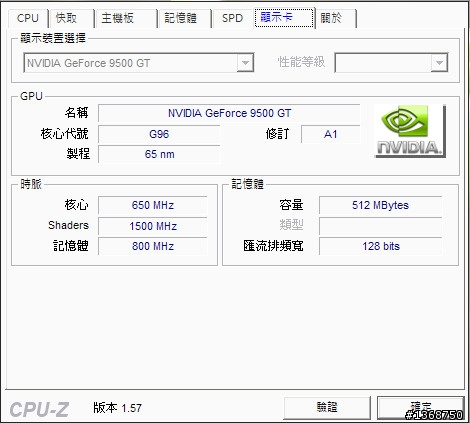Image resolution: width=470 pixels, height=423 pixels.
Task: Select the core code name value G96
Action: pos(159,134)
